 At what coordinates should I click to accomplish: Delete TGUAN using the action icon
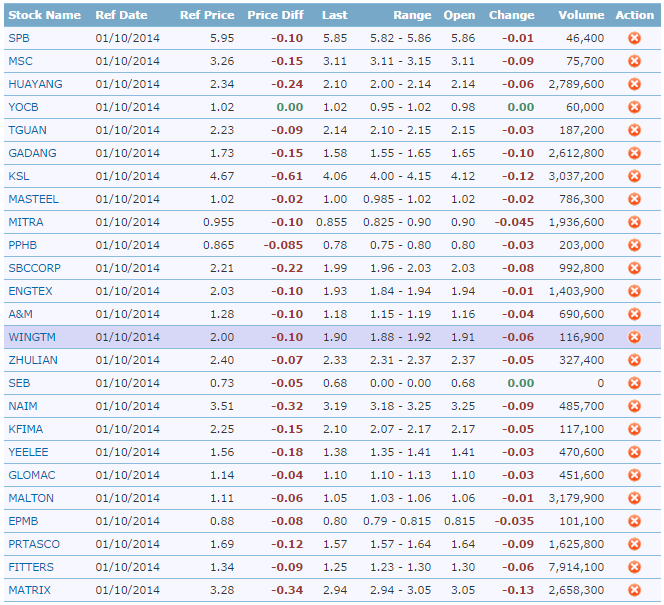tap(634, 130)
